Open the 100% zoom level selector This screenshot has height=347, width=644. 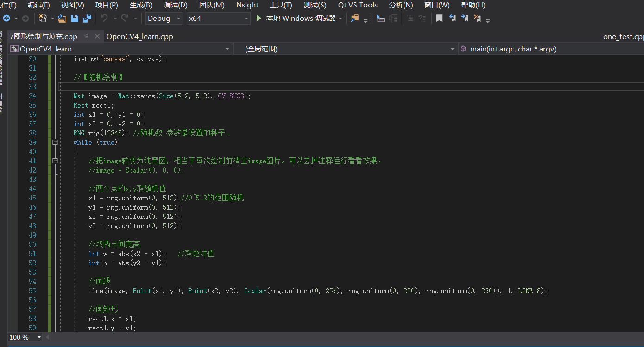pyautogui.click(x=23, y=337)
